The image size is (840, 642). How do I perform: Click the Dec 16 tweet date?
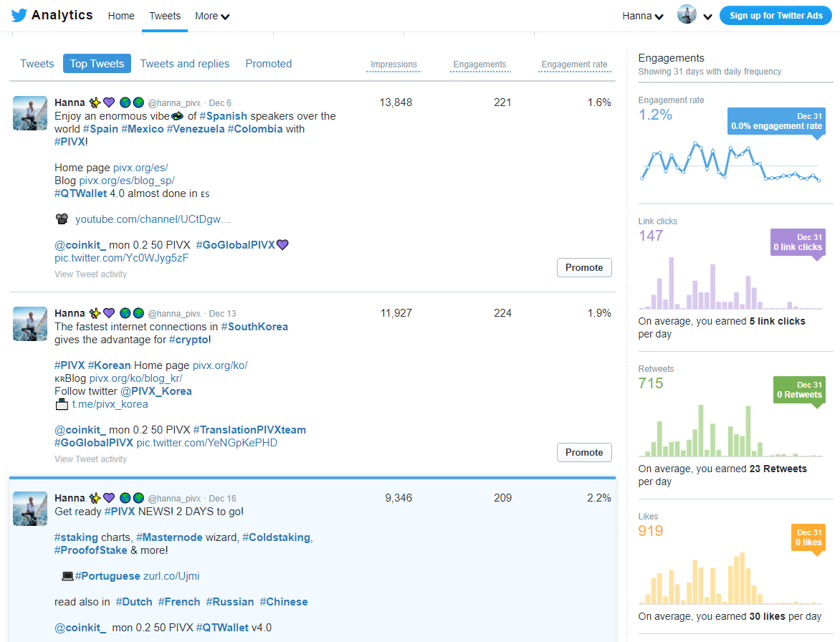222,499
